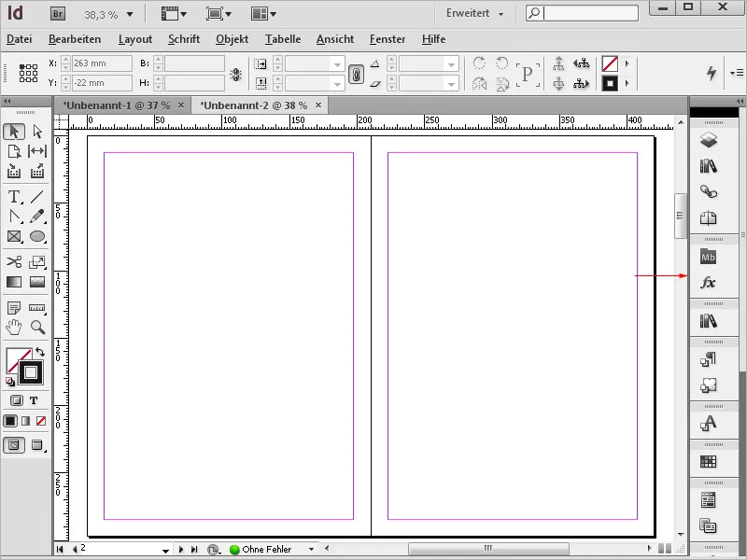Activate the Zoom tool
The width and height of the screenshot is (747, 560).
coord(37,328)
